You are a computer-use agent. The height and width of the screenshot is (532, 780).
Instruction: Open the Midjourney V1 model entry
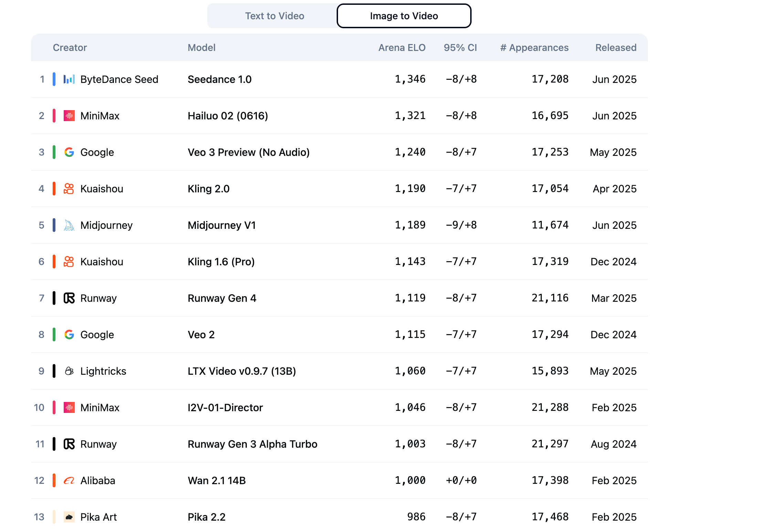click(x=222, y=225)
